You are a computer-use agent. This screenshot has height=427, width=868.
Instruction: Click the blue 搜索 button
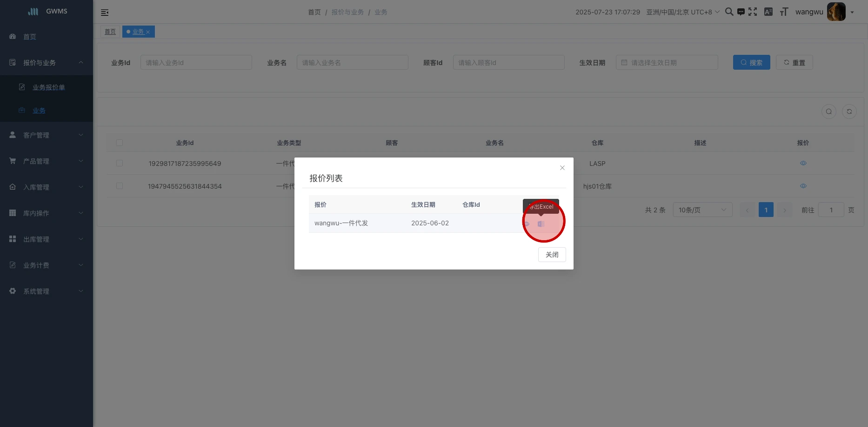[x=751, y=63]
